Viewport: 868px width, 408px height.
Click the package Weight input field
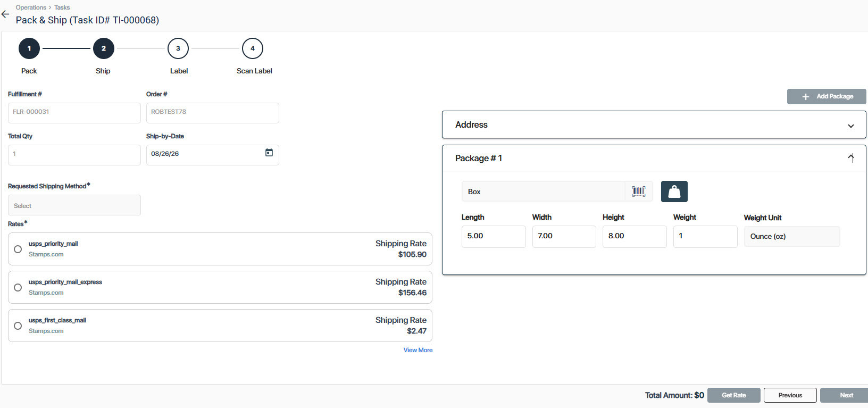(705, 236)
